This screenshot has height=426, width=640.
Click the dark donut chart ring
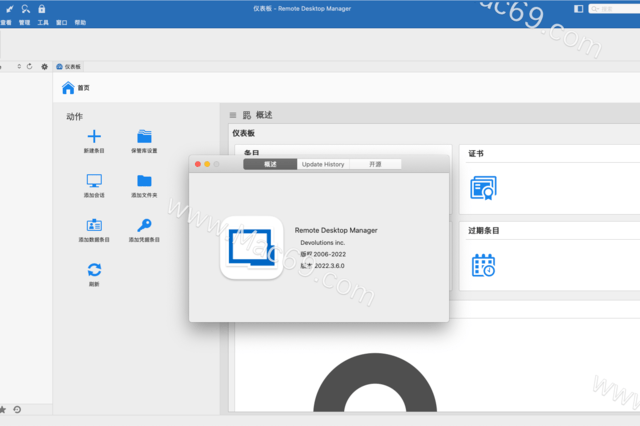[x=375, y=367]
